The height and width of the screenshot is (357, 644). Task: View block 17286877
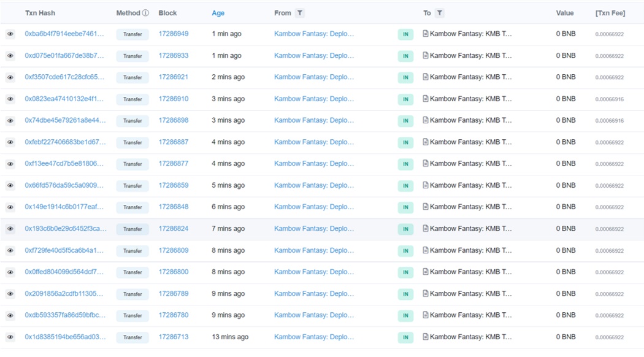click(x=174, y=164)
